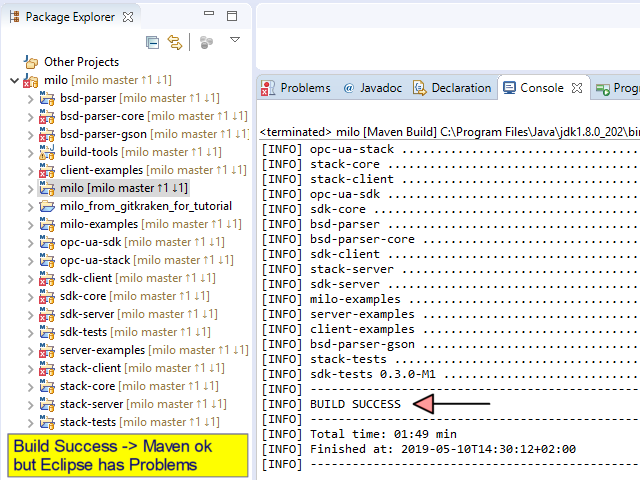Open the Progress tab
Screen dimensions: 640x480
point(616,88)
